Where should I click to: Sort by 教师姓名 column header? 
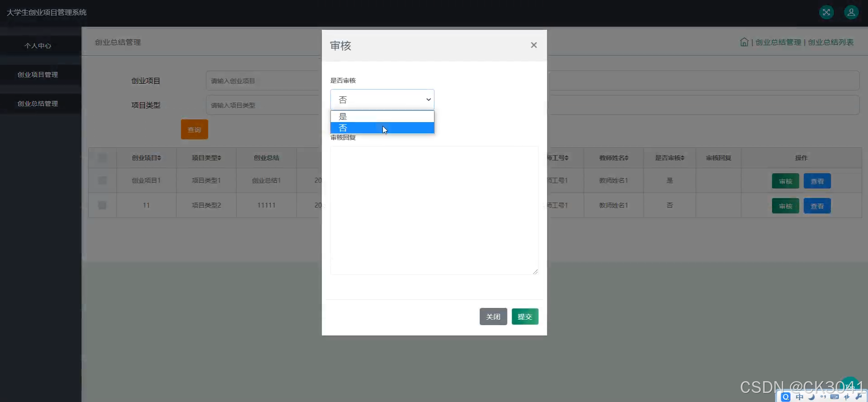click(x=614, y=158)
